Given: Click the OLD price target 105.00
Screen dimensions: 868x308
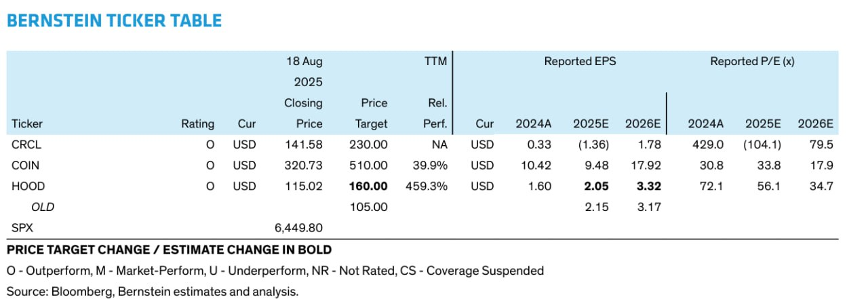Looking at the screenshot, I should click(x=368, y=208).
